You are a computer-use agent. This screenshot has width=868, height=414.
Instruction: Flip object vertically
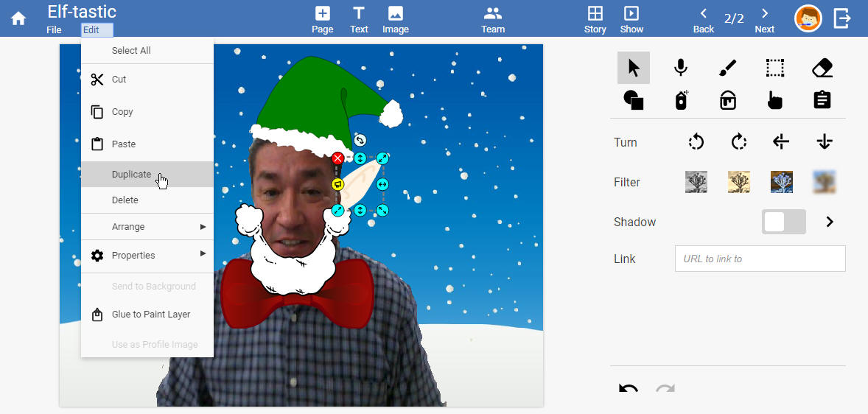tap(825, 142)
